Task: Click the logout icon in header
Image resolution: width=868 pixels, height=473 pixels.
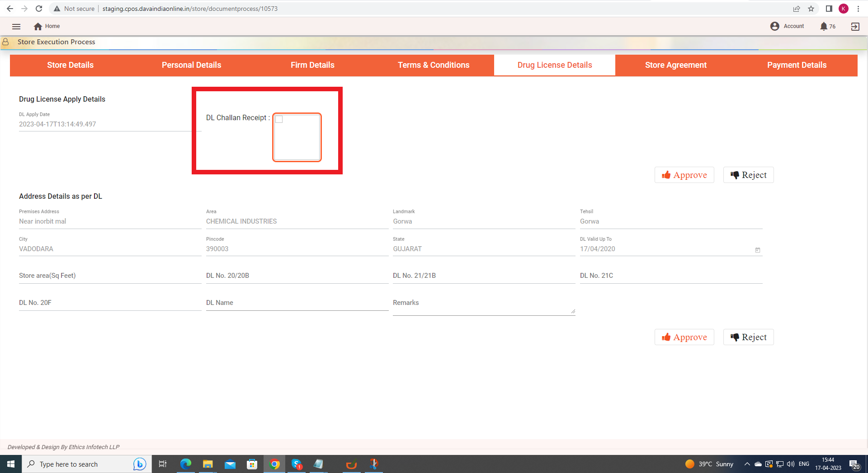Action: 855,26
